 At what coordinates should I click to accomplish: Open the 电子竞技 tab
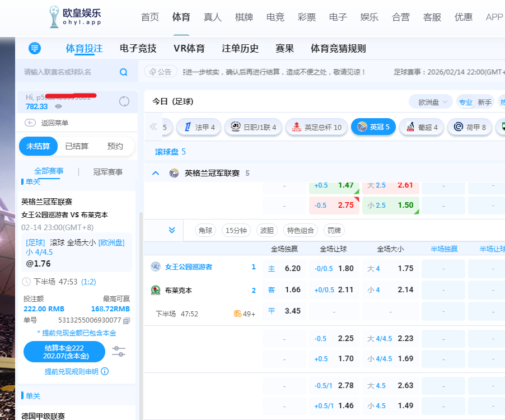(138, 48)
